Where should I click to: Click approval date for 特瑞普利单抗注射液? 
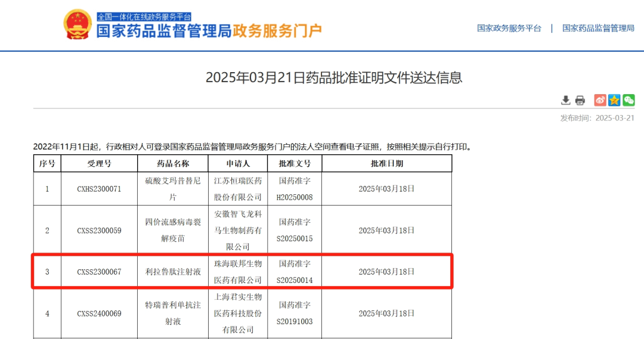tap(386, 313)
